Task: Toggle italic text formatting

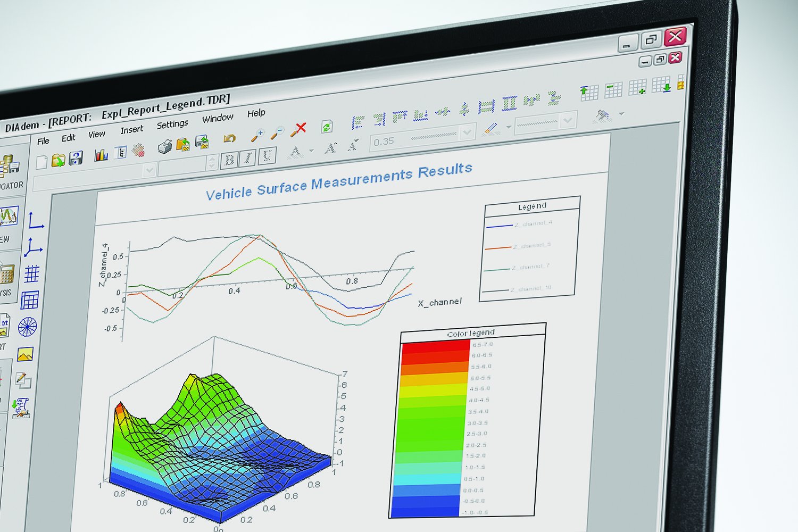Action: (x=248, y=156)
